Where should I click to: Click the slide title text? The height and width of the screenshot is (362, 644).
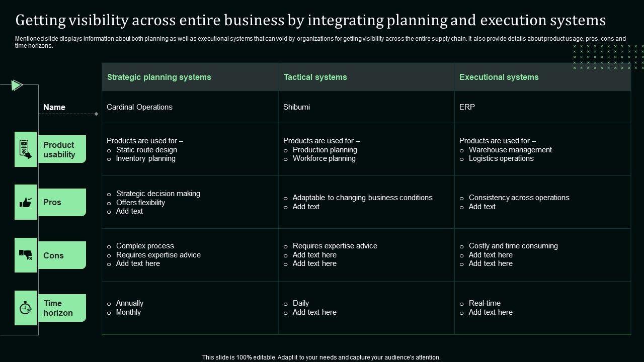click(x=310, y=20)
